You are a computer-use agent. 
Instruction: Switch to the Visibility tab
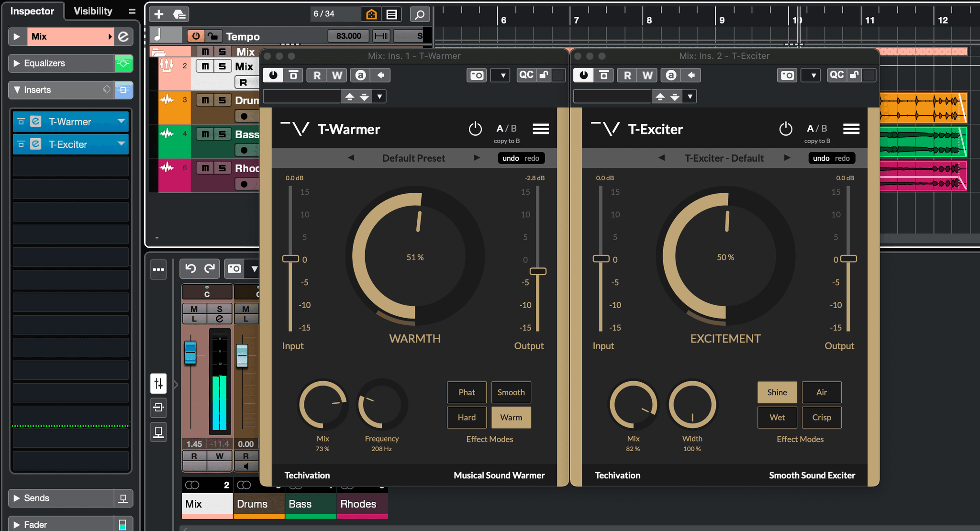pos(92,11)
